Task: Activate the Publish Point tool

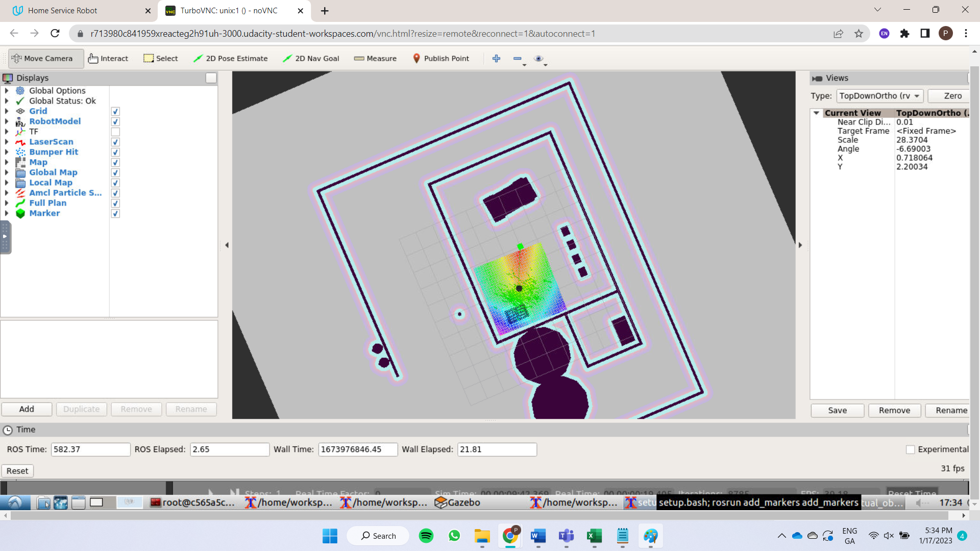Action: pos(441,58)
